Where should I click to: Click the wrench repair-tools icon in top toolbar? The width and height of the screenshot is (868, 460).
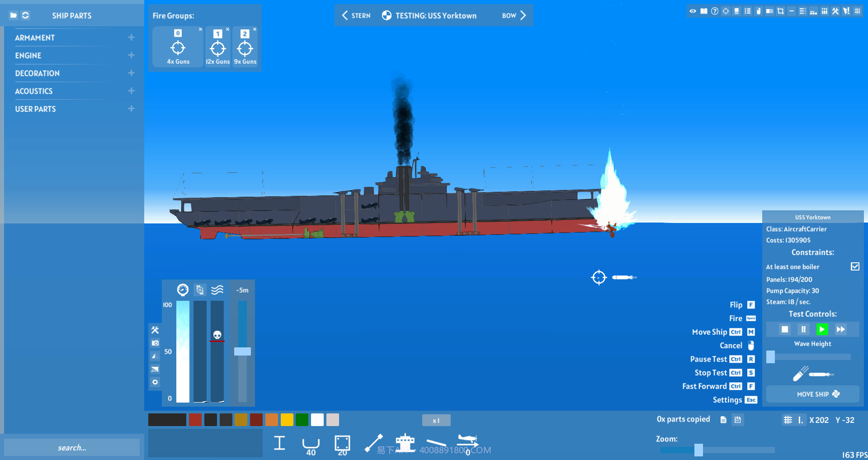coord(835,11)
